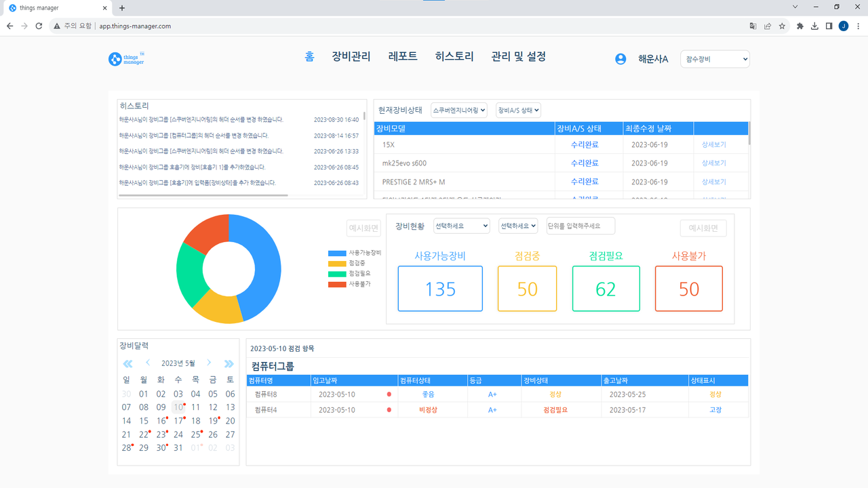Open the 잠수장비 equipment dropdown
868x488 pixels.
[715, 59]
